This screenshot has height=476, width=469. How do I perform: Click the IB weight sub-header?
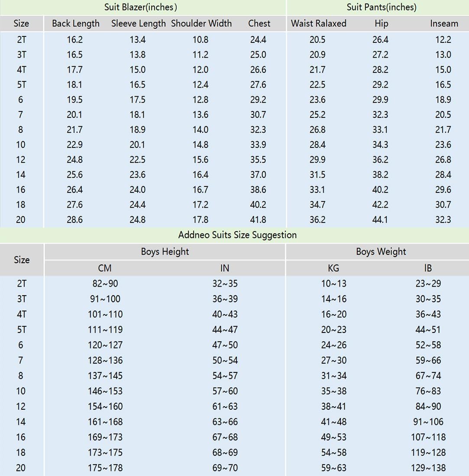click(428, 268)
